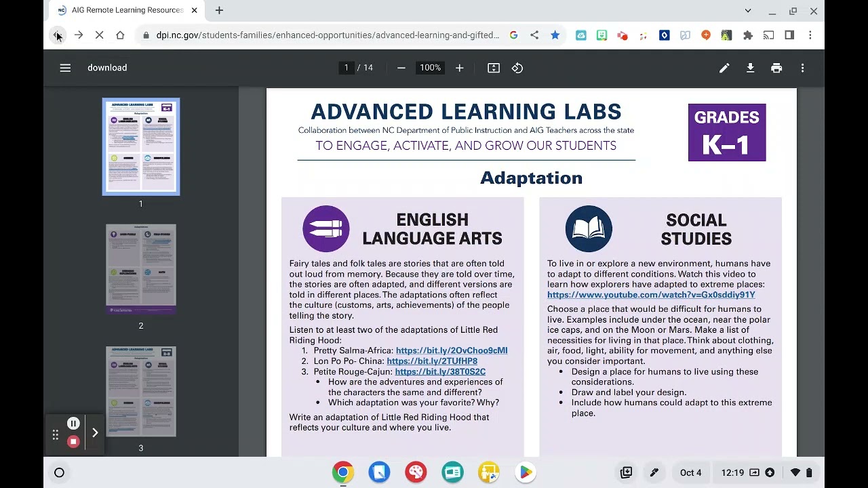Open the calendar showing Oct 4
Viewport: 868px width, 488px height.
click(691, 472)
